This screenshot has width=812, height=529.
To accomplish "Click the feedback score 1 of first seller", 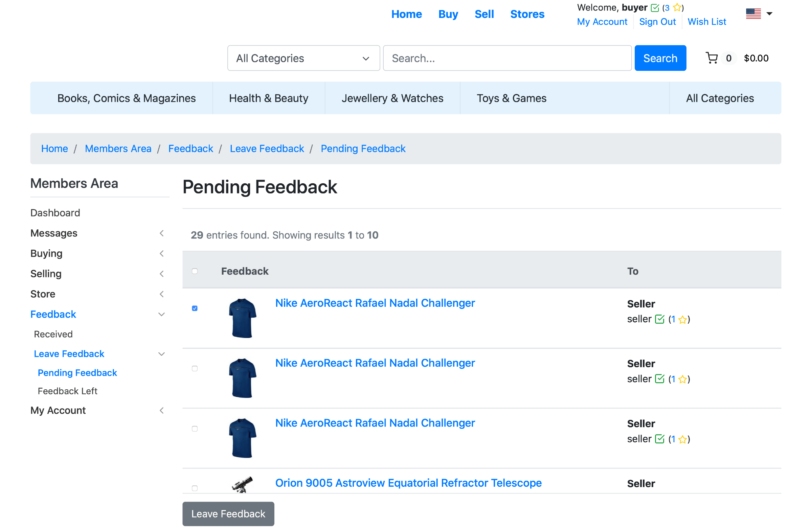I will [x=673, y=319].
